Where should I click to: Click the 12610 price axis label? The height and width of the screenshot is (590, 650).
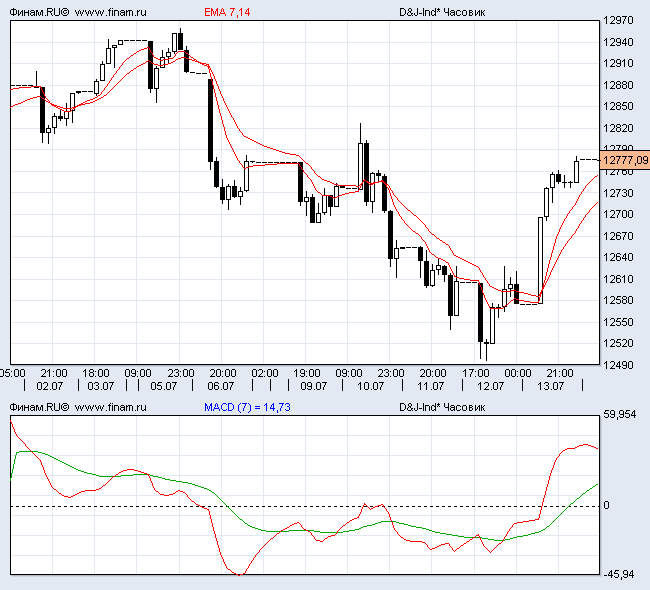[618, 279]
